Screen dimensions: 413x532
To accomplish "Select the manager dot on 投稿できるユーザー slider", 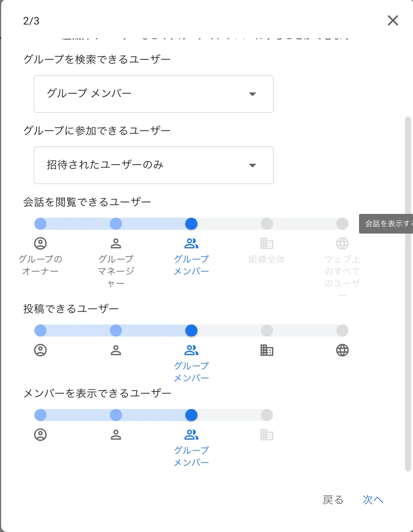I will [x=116, y=331].
